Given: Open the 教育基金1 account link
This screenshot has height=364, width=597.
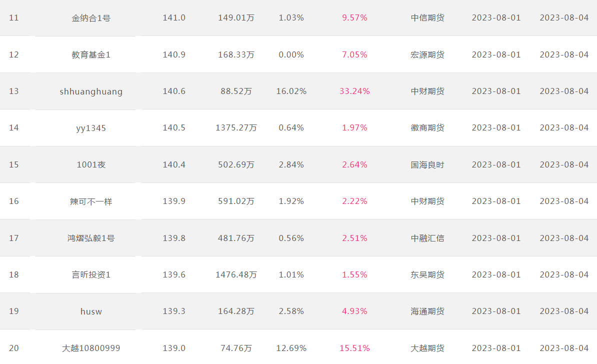Looking at the screenshot, I should (x=91, y=55).
